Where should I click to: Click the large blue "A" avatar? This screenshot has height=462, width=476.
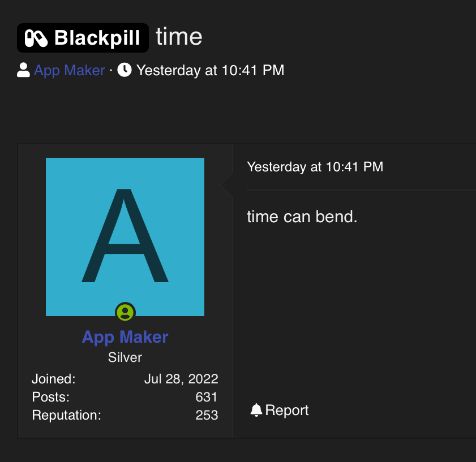tap(125, 236)
